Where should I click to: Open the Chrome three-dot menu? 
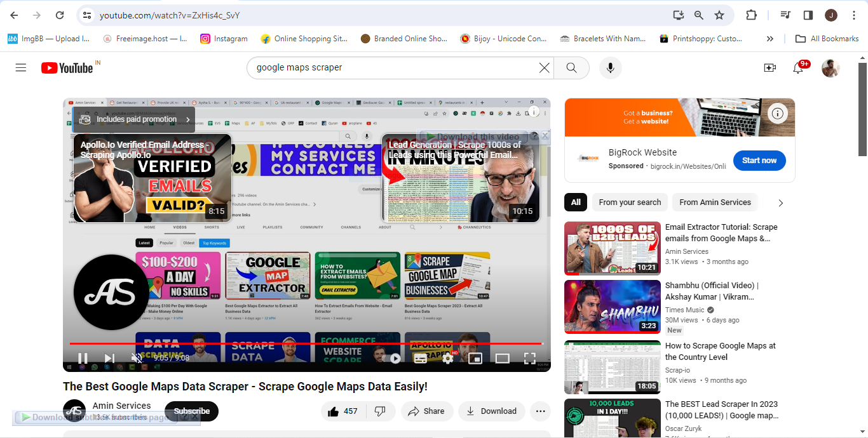854,15
